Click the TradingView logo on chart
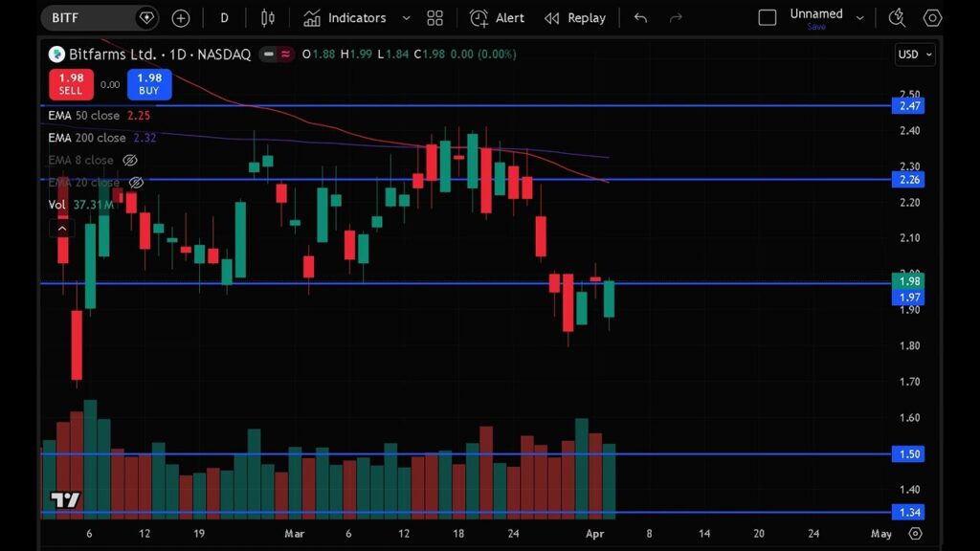The width and height of the screenshot is (980, 551). [65, 499]
